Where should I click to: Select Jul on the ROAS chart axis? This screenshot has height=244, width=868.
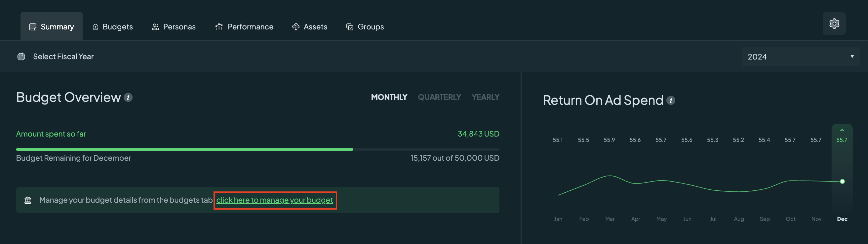(713, 219)
